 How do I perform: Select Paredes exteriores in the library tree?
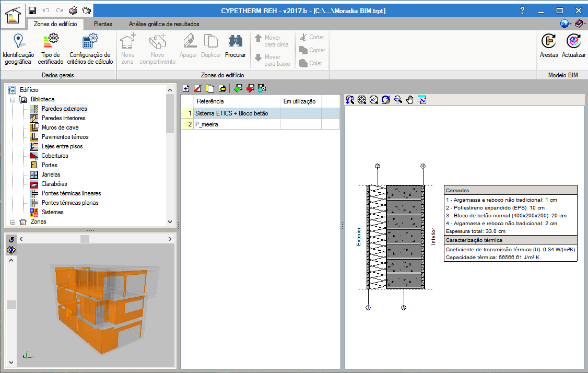click(x=65, y=109)
